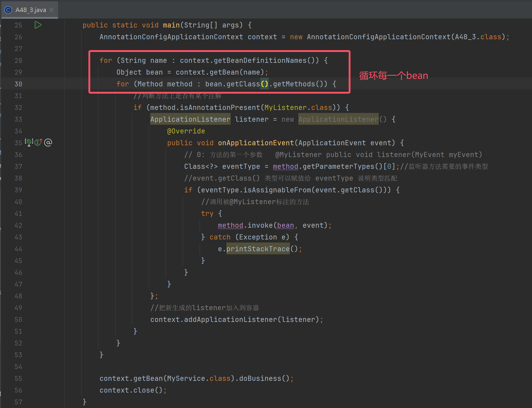The height and width of the screenshot is (408, 532).
Task: Click 'onApplicationEvent' method name
Action: pyautogui.click(x=256, y=143)
